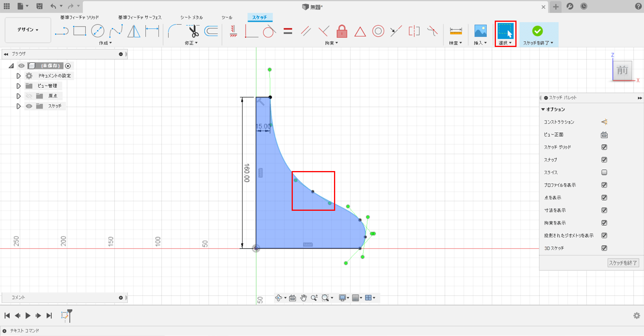Apply the Concentric constraint
644x336 pixels.
pyautogui.click(x=378, y=31)
